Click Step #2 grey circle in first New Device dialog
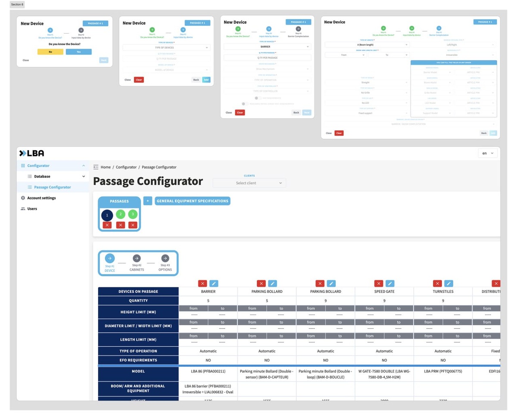The image size is (517, 420). (81, 30)
